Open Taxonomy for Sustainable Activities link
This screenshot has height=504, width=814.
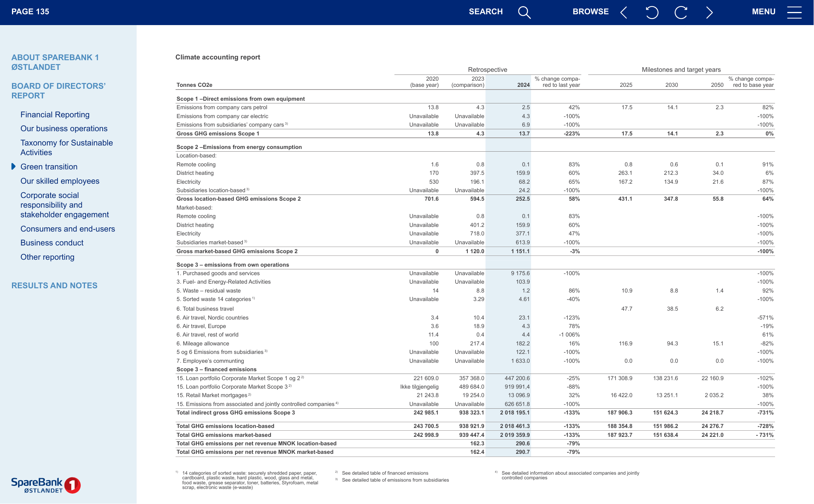click(67, 147)
